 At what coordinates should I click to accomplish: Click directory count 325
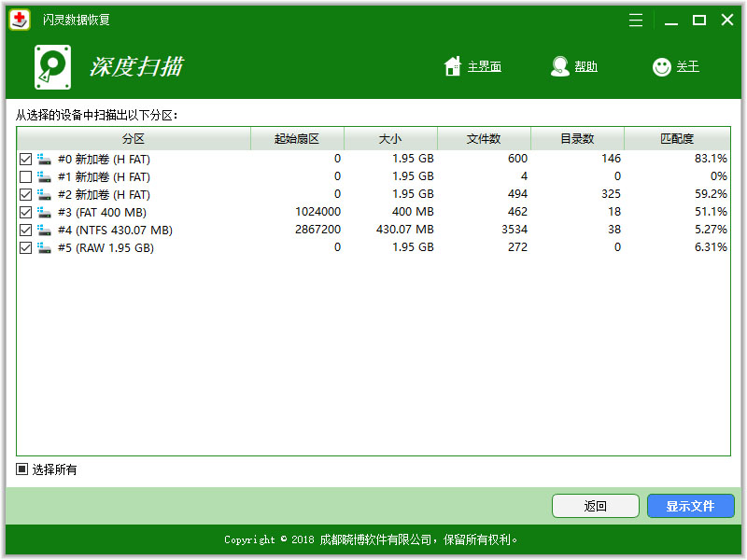pos(611,194)
